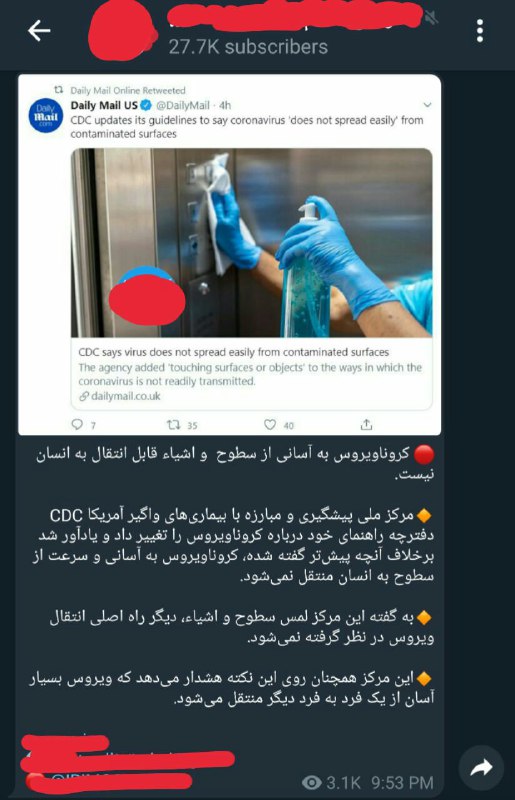Click the verified badge next to Daily Mail US
The width and height of the screenshot is (515, 800).
coord(146,106)
